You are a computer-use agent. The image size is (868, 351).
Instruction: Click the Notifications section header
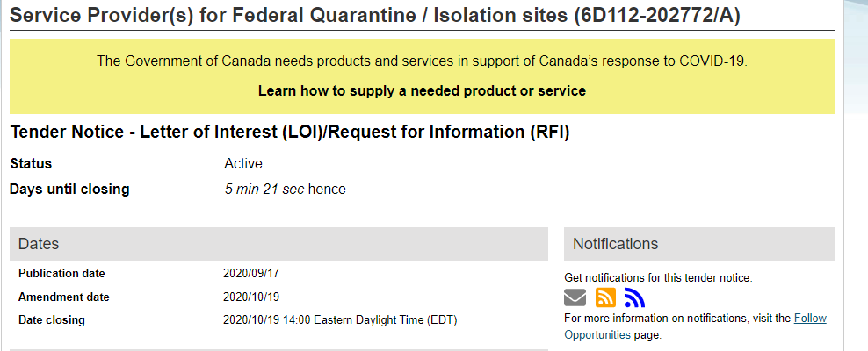(x=615, y=244)
